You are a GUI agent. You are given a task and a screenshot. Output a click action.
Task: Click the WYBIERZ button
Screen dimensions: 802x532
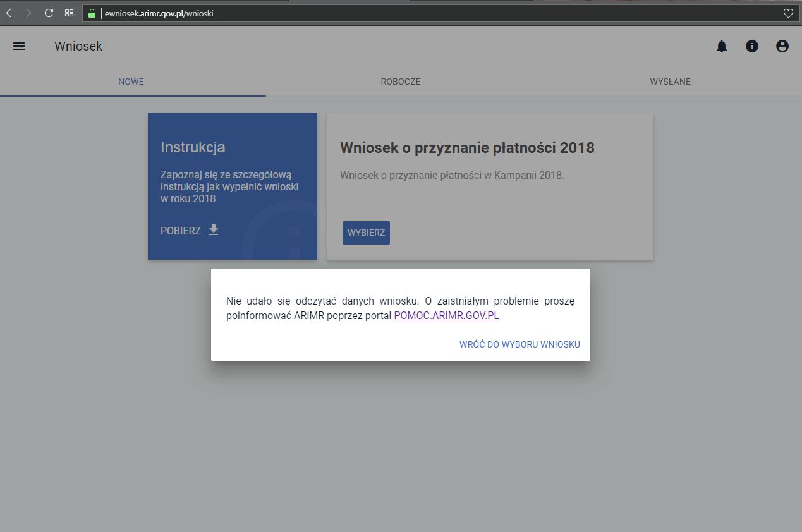366,233
